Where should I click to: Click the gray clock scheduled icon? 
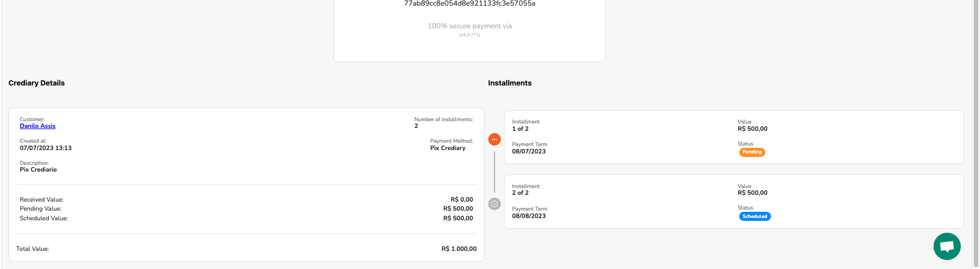495,204
